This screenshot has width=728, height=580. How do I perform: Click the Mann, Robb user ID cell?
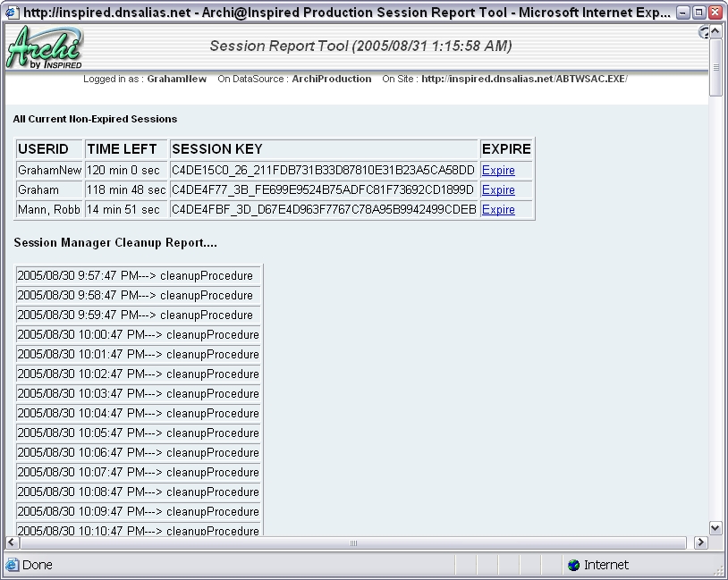click(49, 210)
